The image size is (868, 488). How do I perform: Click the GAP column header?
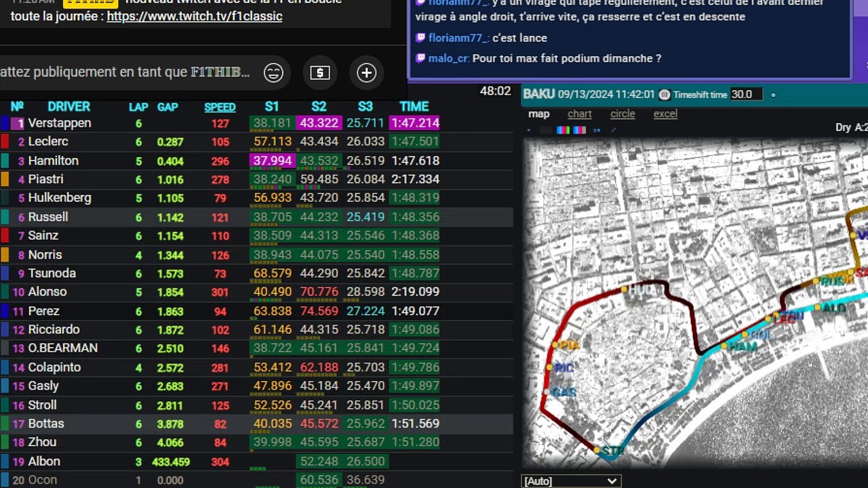point(167,107)
